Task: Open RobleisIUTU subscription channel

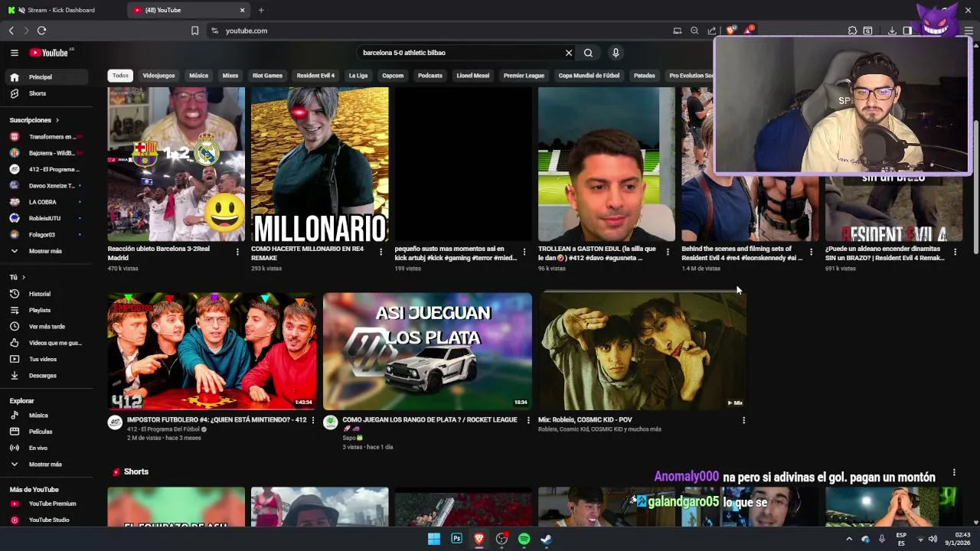Action: pyautogui.click(x=46, y=218)
